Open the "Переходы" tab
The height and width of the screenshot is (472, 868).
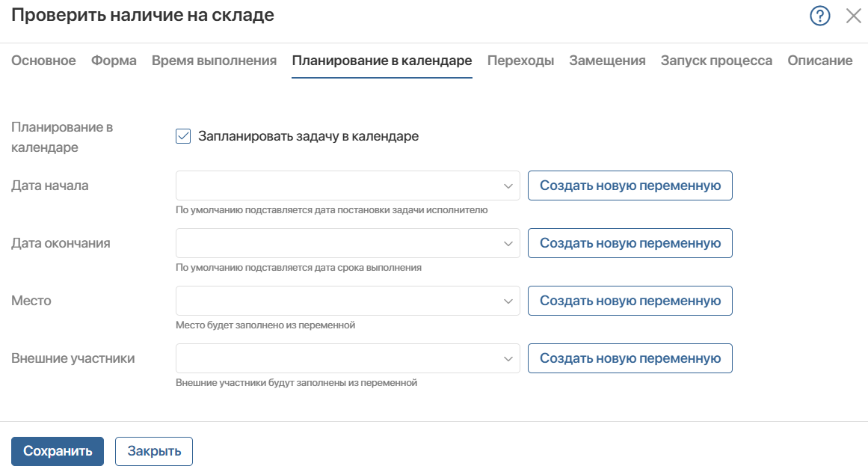[520, 61]
